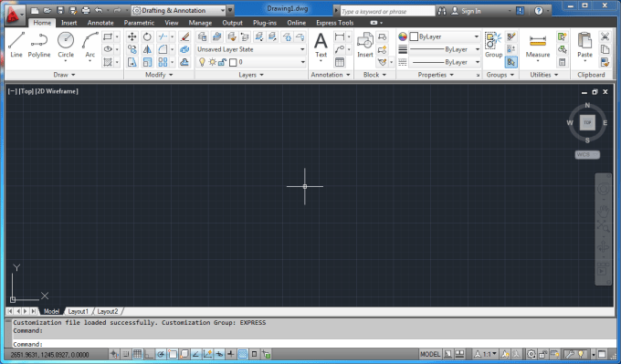The image size is (621, 364).
Task: Open the Express Tools tab
Action: [334, 23]
